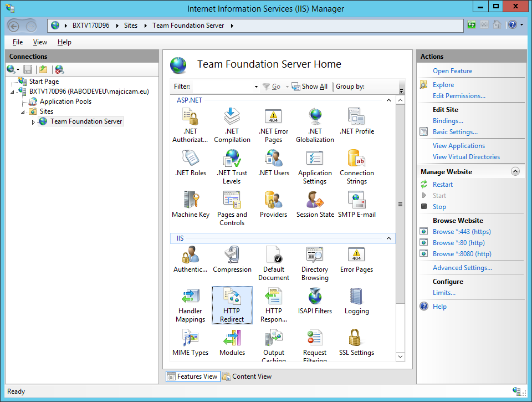Click the folder up icon in Connections toolbar
Viewport: 532px width, 402px height.
(x=43, y=69)
